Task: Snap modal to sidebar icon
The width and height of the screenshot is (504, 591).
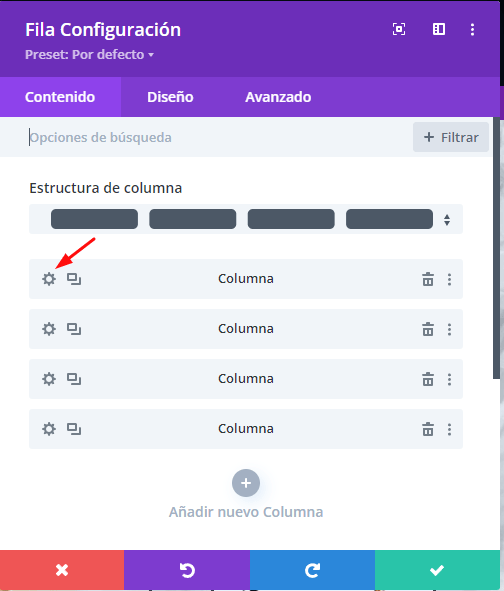Action: (439, 29)
